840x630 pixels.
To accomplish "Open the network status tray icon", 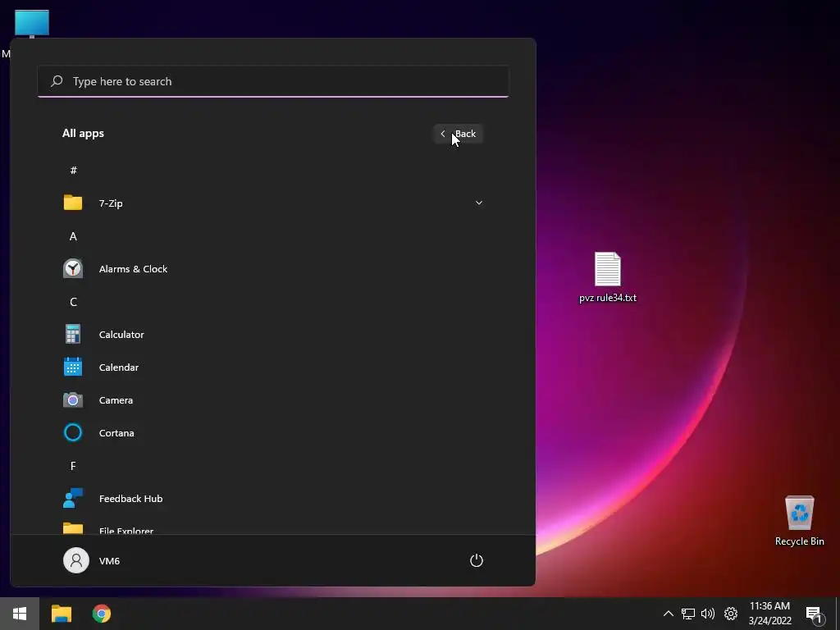I will point(688,614).
